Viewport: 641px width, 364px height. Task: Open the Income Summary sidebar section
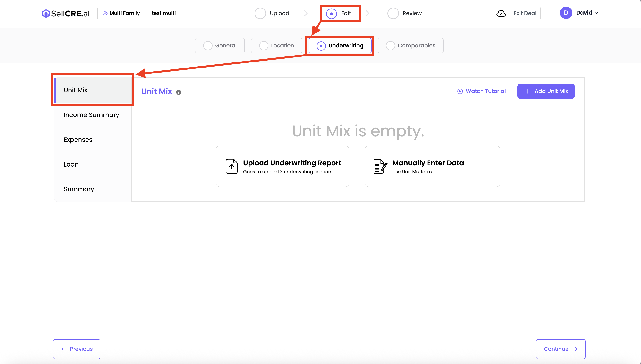(91, 115)
